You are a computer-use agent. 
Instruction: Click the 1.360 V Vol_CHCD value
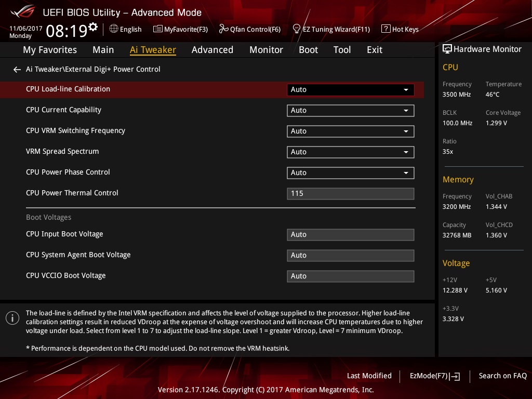click(496, 235)
